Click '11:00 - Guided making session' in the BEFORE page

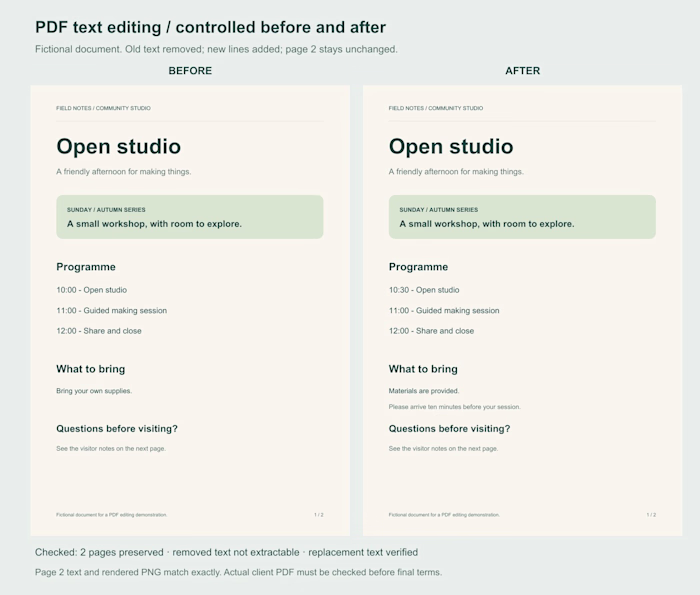(x=112, y=311)
